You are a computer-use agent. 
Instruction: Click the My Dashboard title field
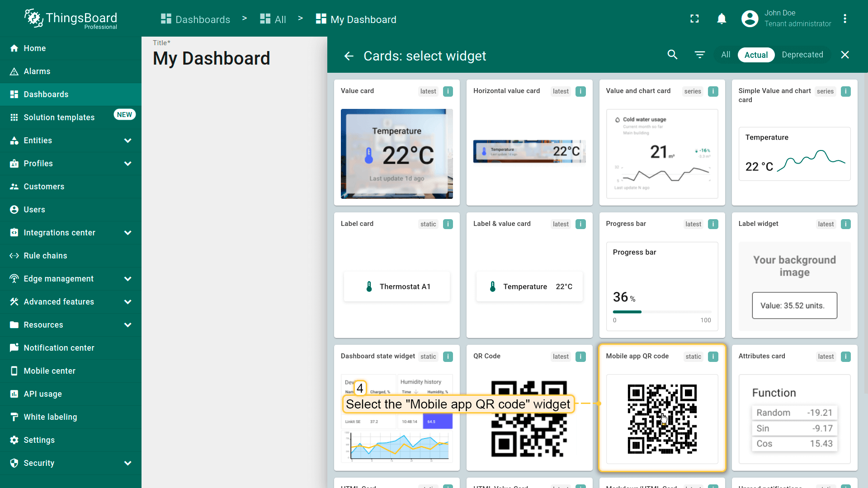coord(211,59)
